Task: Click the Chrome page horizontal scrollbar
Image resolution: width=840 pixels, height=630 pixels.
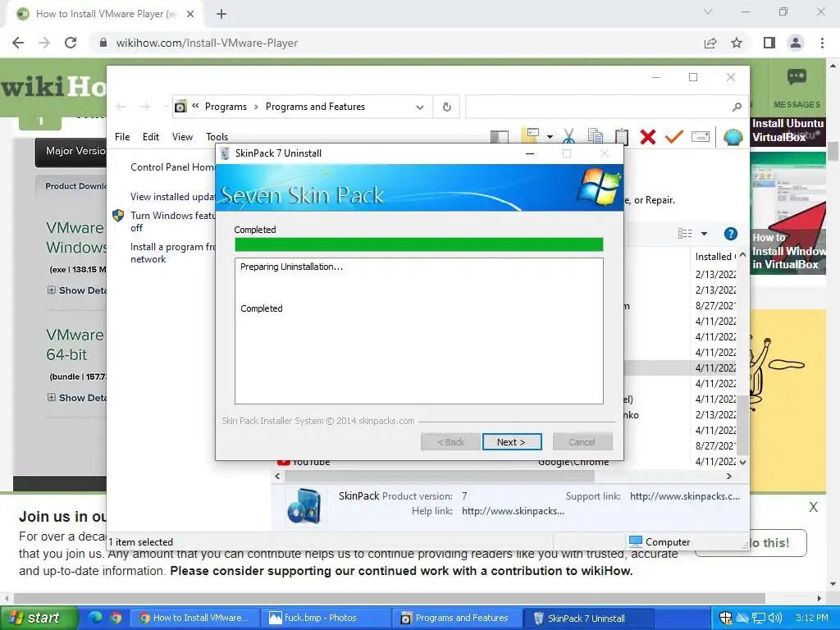Action: click(x=390, y=598)
